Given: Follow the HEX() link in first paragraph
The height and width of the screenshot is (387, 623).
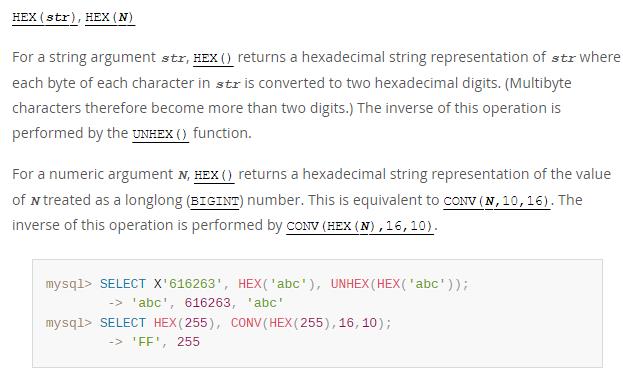Looking at the screenshot, I should point(213,58).
